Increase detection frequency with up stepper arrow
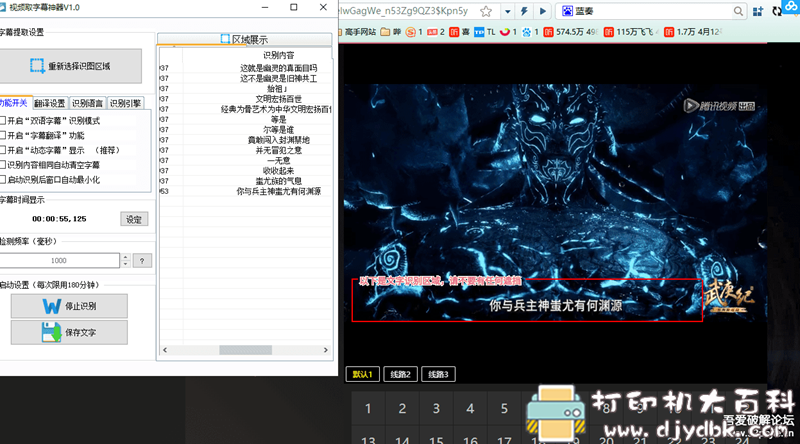This screenshot has height=444, width=800. (x=126, y=257)
